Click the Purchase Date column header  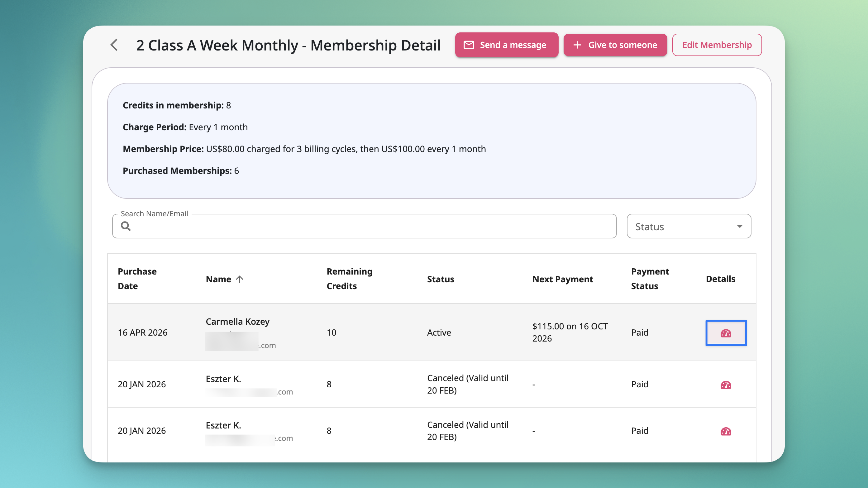point(137,279)
